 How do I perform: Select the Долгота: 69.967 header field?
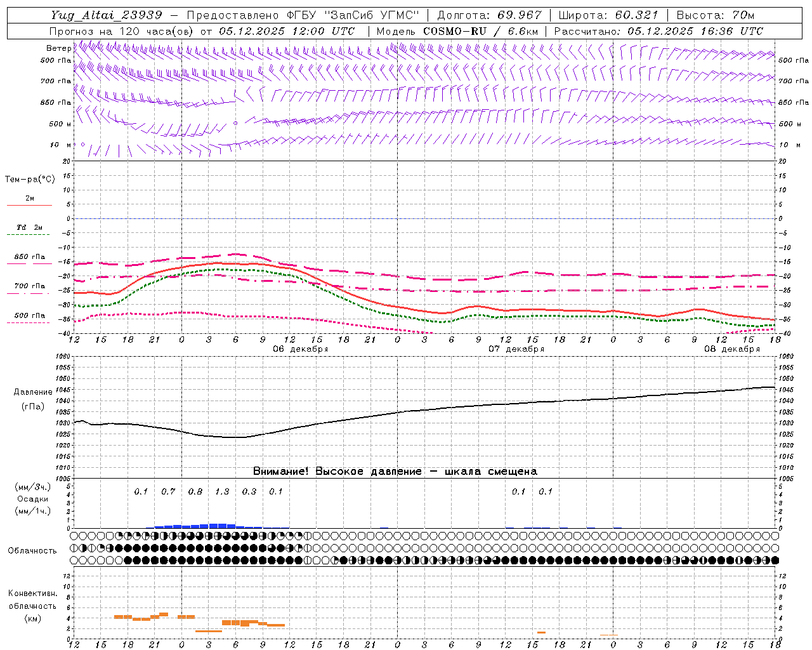(x=490, y=15)
